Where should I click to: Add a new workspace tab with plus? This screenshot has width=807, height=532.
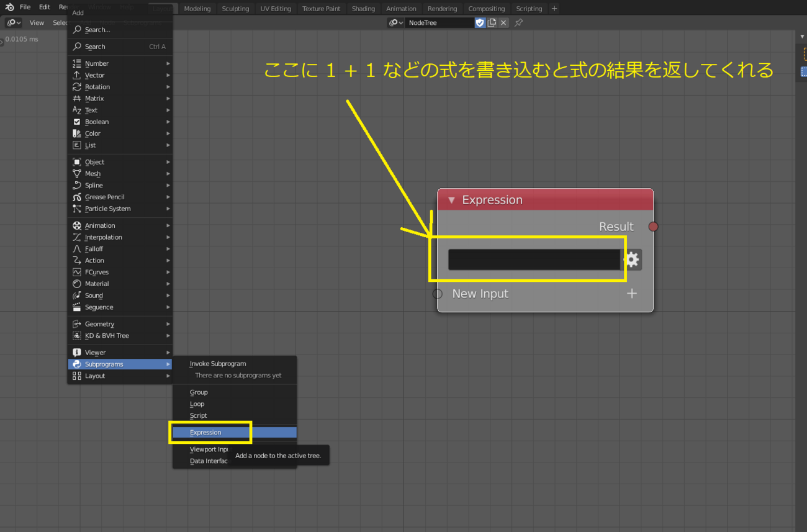point(554,9)
